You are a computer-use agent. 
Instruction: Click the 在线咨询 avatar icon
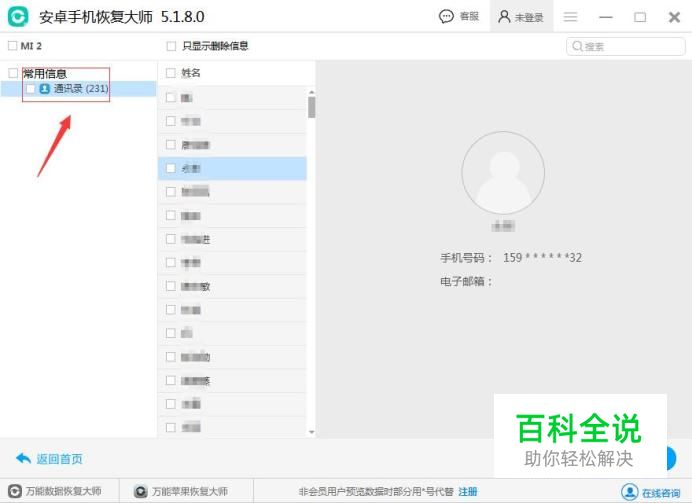(x=629, y=492)
